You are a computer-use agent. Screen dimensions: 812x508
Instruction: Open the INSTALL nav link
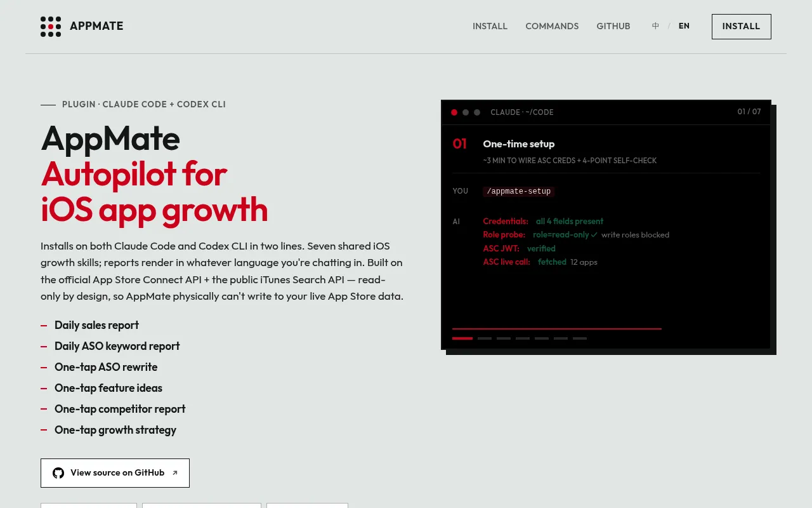point(490,26)
